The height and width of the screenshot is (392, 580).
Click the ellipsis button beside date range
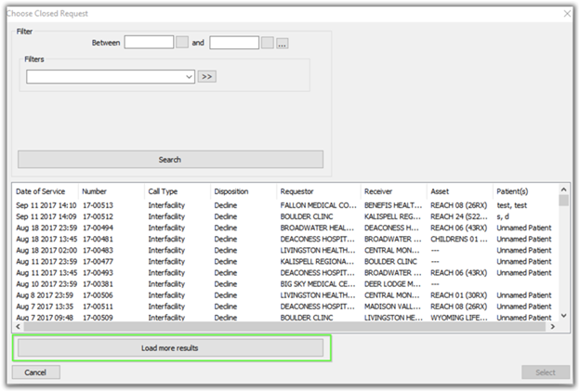pyautogui.click(x=283, y=44)
